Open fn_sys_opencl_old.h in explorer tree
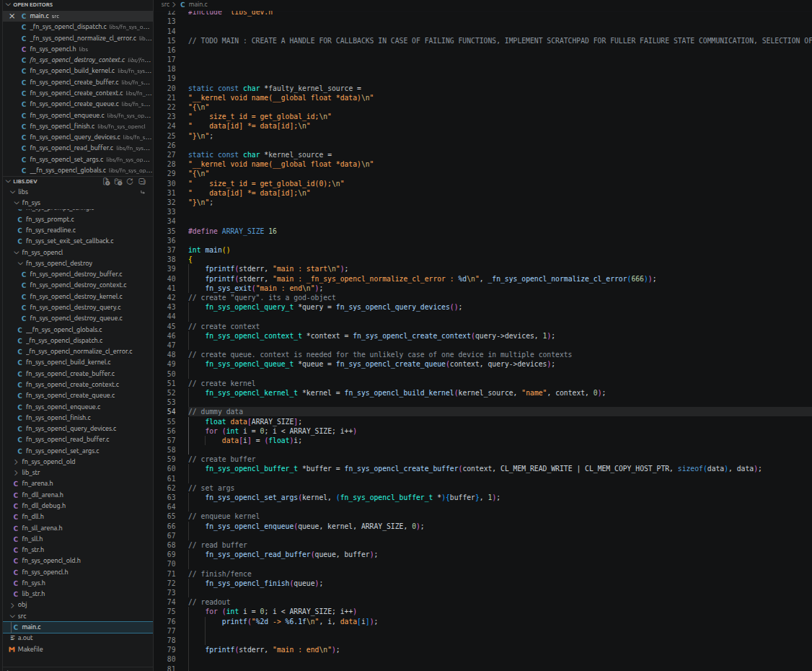The width and height of the screenshot is (812, 671). tap(78, 561)
